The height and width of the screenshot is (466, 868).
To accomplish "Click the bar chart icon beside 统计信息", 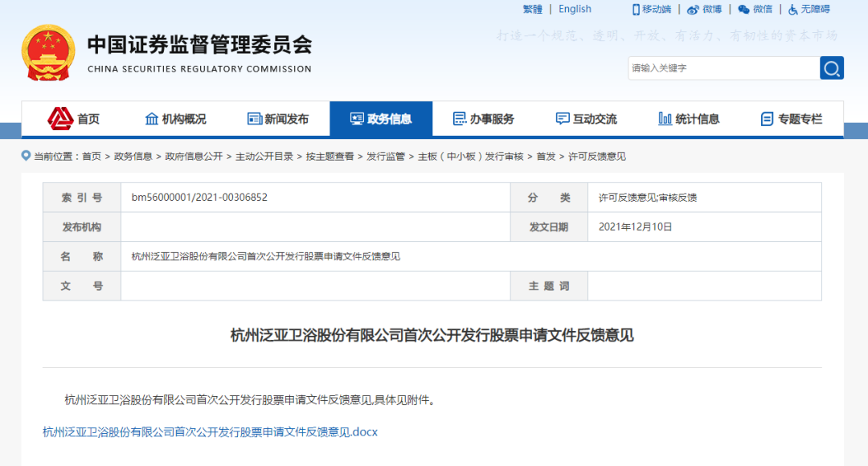I will pyautogui.click(x=665, y=118).
